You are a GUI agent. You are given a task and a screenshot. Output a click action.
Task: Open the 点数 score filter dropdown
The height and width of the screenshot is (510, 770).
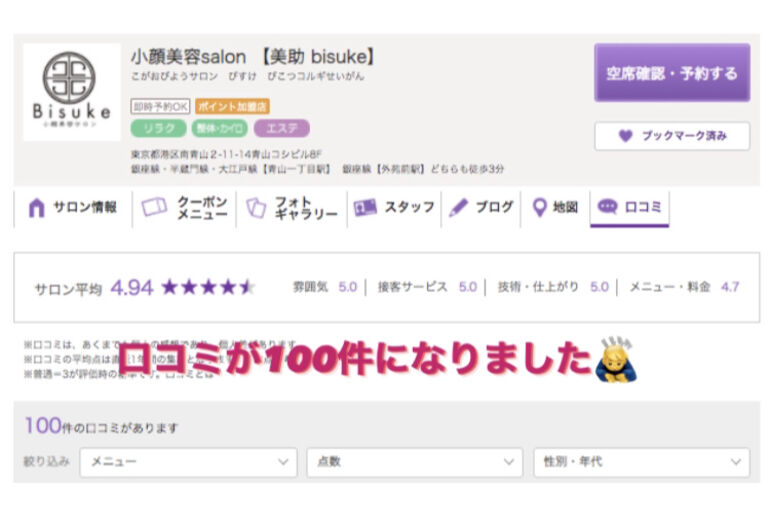[x=415, y=462]
